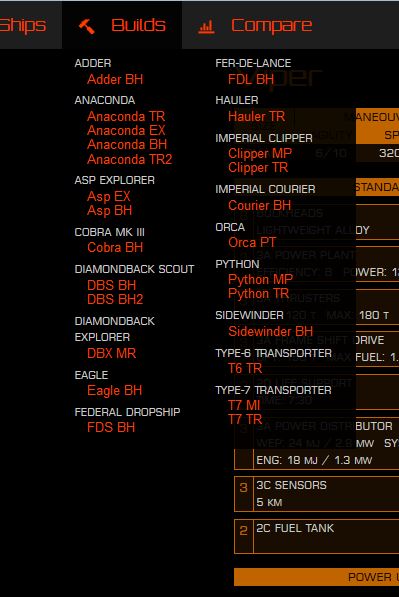The height and width of the screenshot is (597, 399).
Task: Open the Builds menu tab
Action: click(x=122, y=25)
